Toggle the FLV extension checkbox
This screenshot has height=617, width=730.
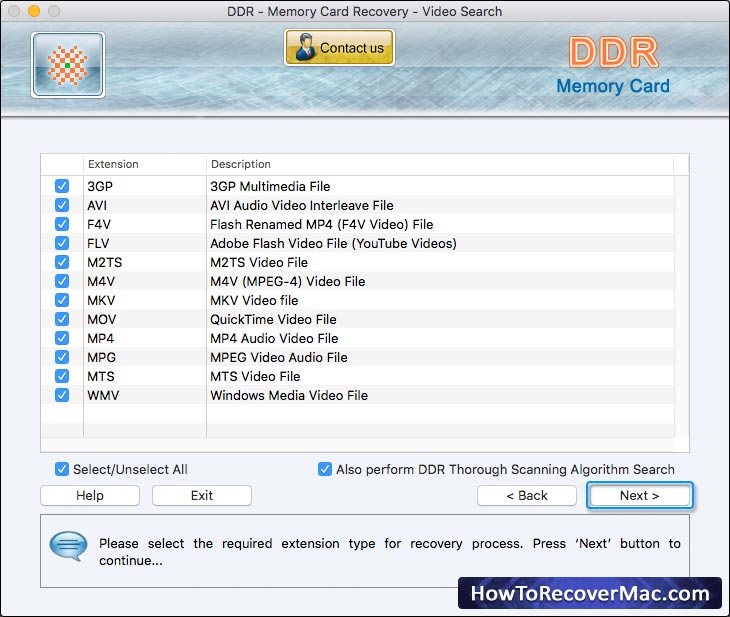tap(62, 243)
